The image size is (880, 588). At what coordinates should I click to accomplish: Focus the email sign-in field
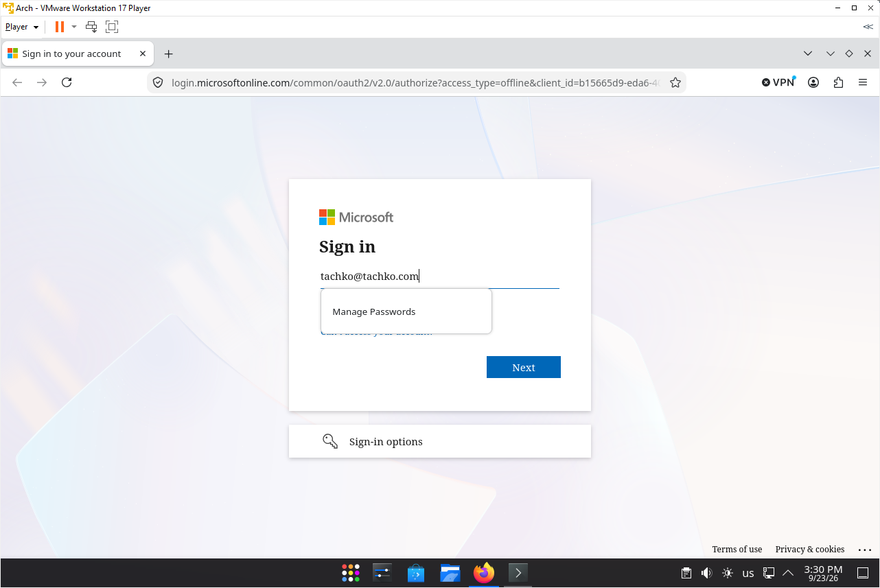pyautogui.click(x=439, y=277)
